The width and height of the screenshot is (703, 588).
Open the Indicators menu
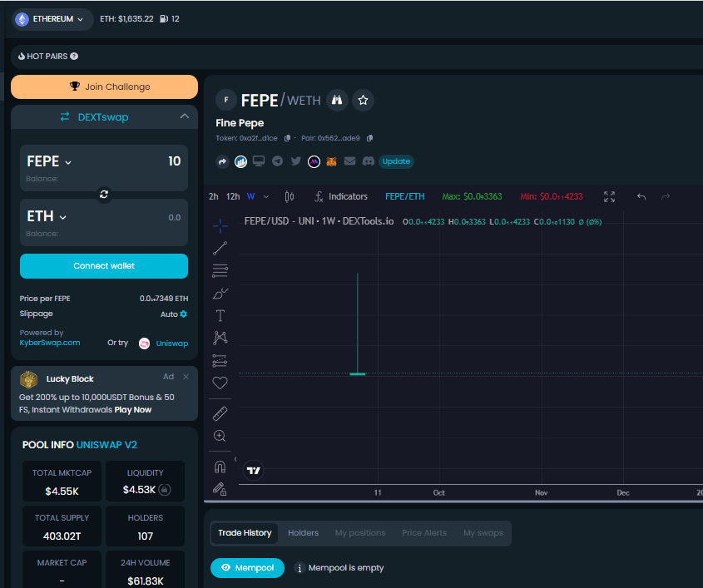(x=341, y=196)
